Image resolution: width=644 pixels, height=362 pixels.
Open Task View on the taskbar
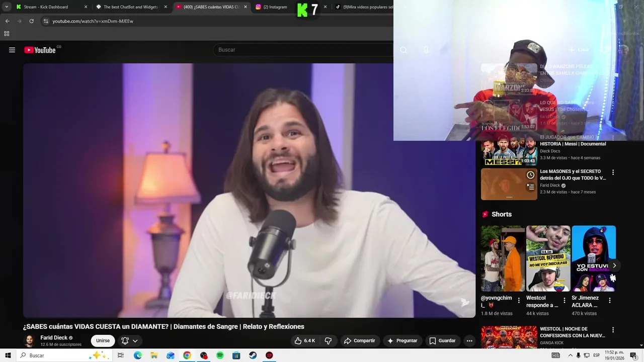point(121,355)
